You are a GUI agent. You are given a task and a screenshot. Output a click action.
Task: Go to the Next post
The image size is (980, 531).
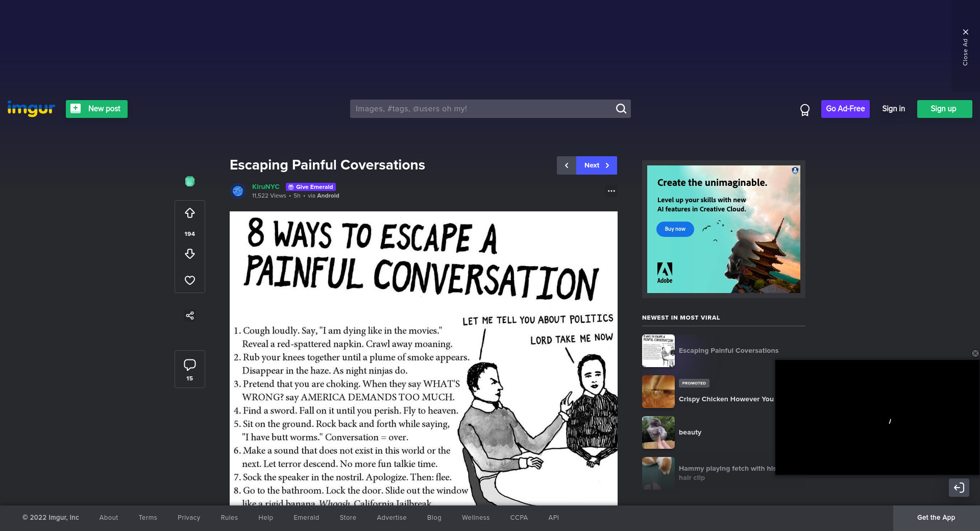(x=596, y=165)
